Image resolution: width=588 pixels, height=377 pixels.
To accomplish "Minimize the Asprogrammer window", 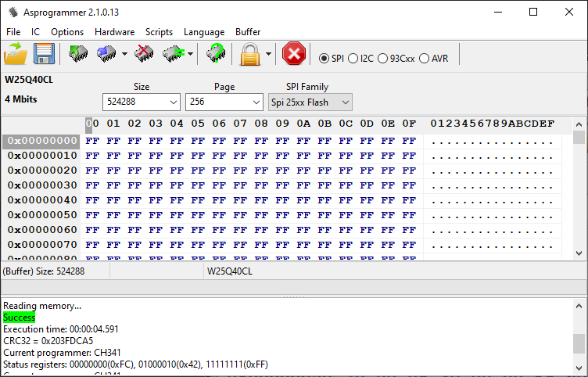I will (498, 12).
